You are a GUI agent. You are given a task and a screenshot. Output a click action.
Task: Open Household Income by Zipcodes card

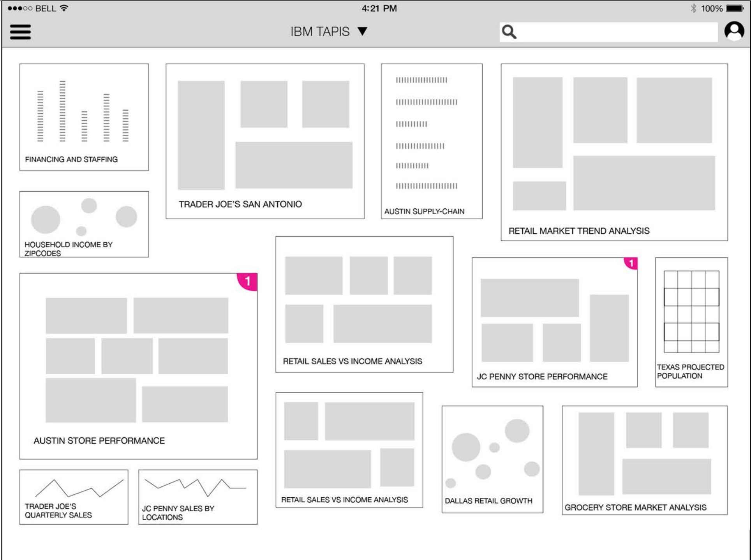click(84, 224)
